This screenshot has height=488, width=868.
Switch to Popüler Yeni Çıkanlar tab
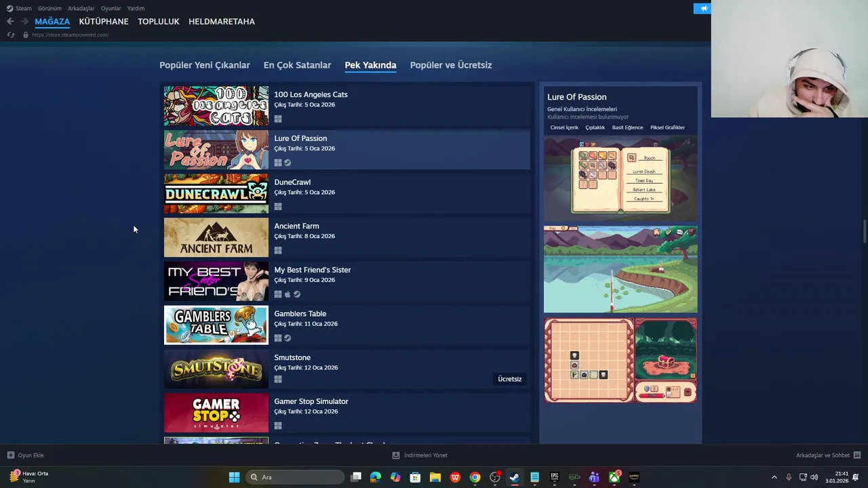pos(205,65)
